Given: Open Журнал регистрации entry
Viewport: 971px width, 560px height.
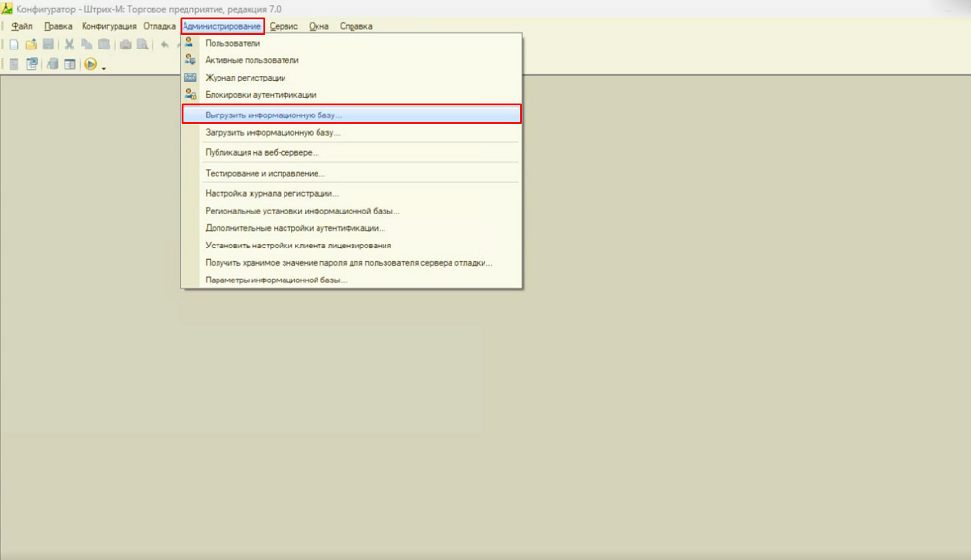Looking at the screenshot, I should [x=352, y=78].
